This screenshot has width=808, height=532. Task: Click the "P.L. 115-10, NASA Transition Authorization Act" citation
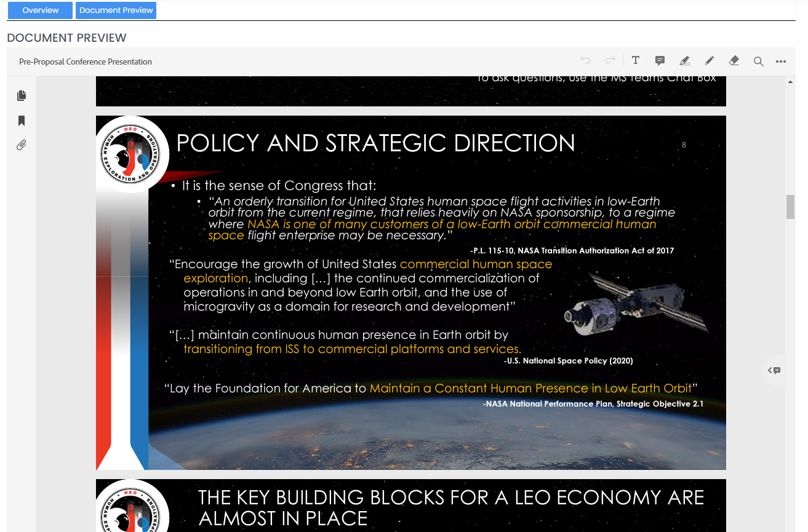tap(572, 250)
